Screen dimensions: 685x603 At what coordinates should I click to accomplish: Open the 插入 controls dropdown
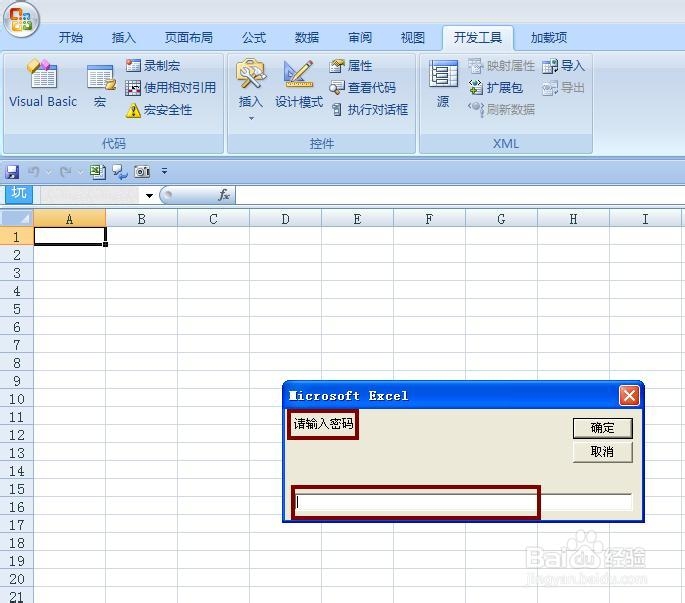pyautogui.click(x=251, y=90)
